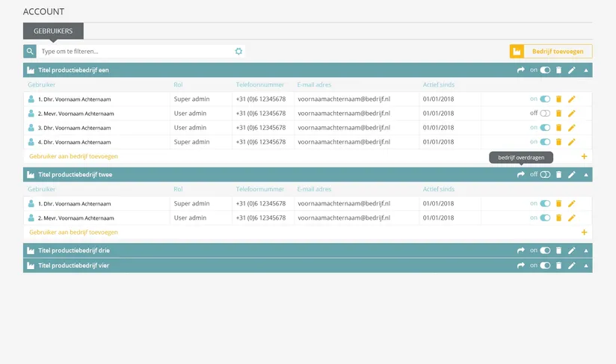The image size is (616, 364).
Task: Delete user 1 in productiebedrijf een
Action: [x=558, y=99]
